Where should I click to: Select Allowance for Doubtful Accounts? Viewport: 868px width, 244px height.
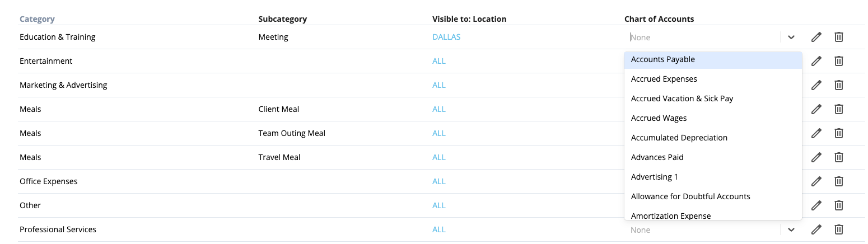point(690,196)
